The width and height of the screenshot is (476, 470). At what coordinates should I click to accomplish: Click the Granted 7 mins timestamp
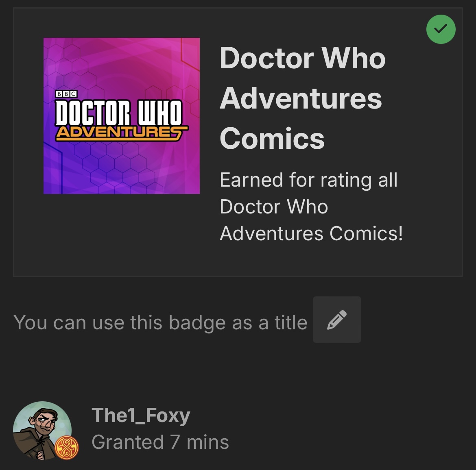click(x=160, y=442)
